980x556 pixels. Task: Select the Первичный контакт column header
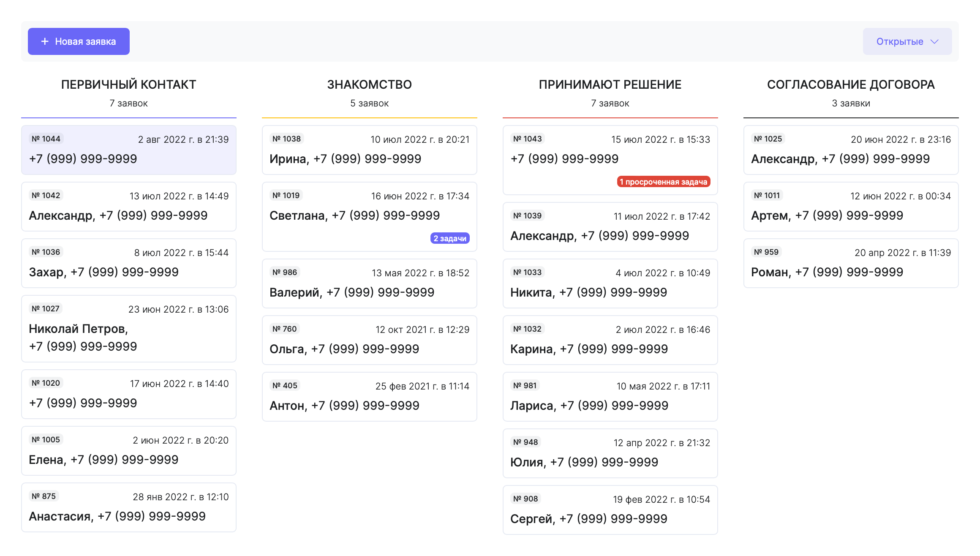[128, 84]
